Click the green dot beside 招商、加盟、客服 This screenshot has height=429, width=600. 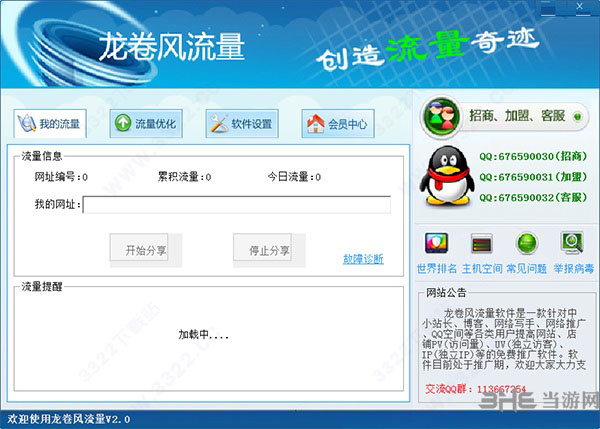(577, 116)
